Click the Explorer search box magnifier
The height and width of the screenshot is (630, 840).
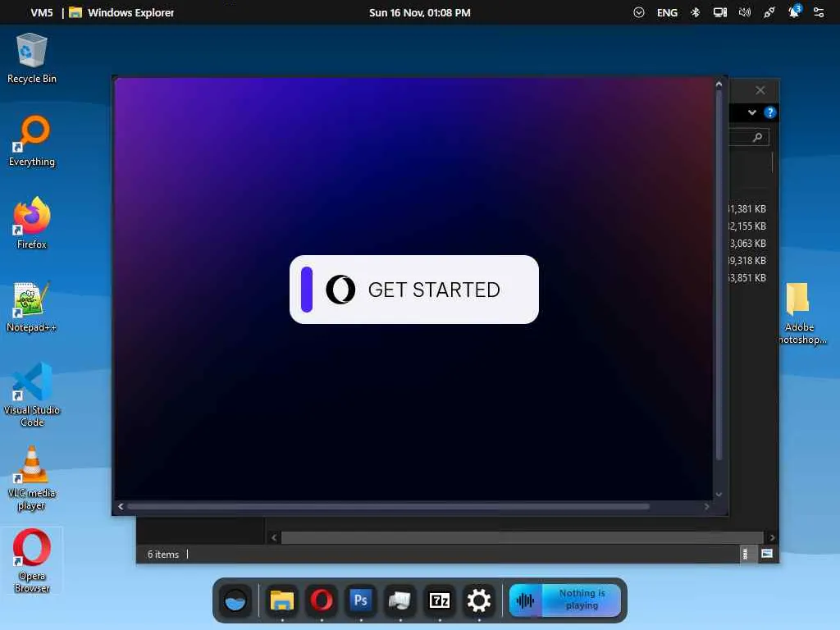[x=757, y=137]
